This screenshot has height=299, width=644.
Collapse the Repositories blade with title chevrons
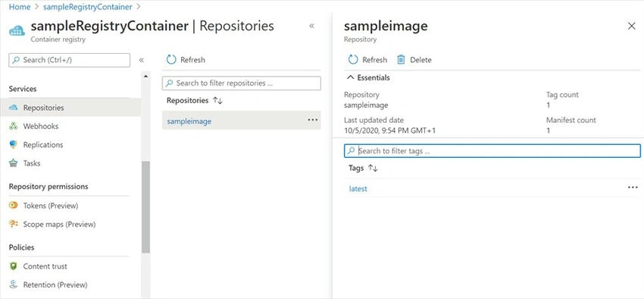(x=311, y=26)
